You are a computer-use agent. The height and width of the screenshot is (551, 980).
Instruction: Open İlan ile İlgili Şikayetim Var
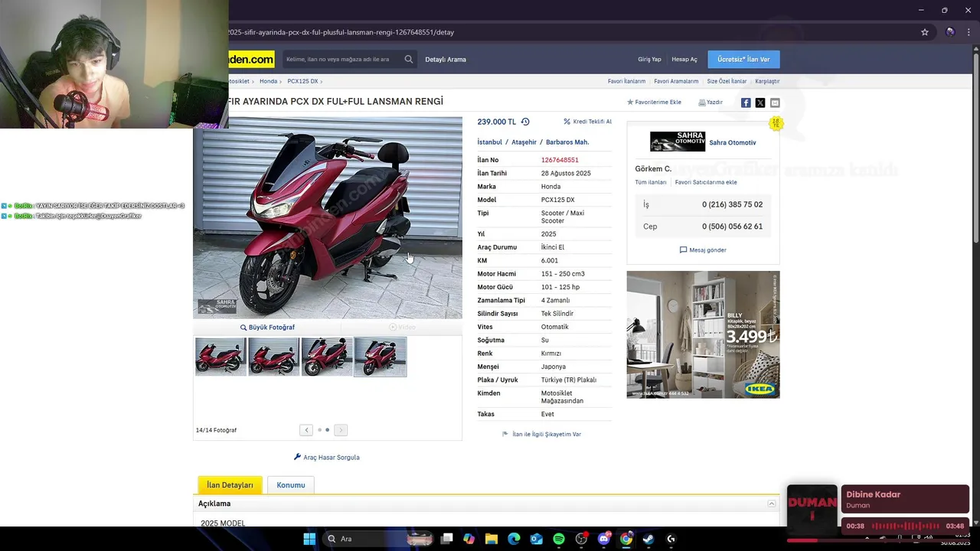pyautogui.click(x=541, y=434)
